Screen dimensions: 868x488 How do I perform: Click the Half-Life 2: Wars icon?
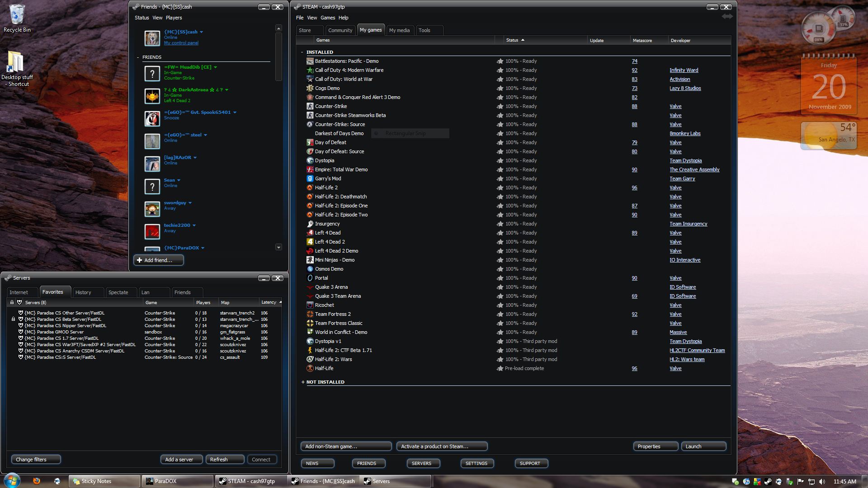[310, 359]
